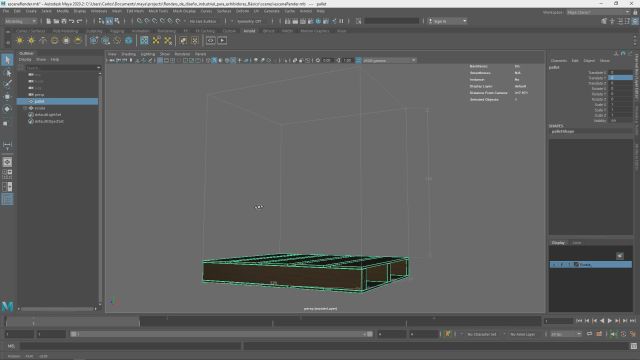
Task: Toggle select by hierarchy mode
Action: (x=101, y=21)
